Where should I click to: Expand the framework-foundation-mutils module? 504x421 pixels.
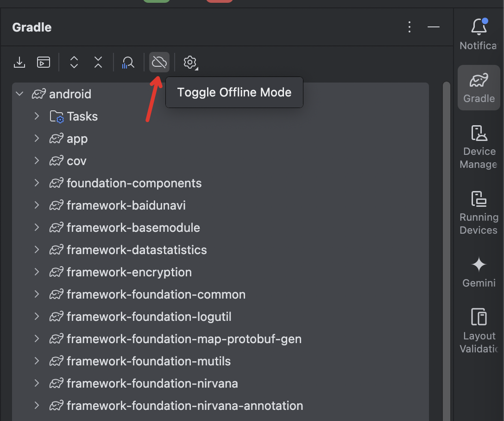[x=37, y=361]
